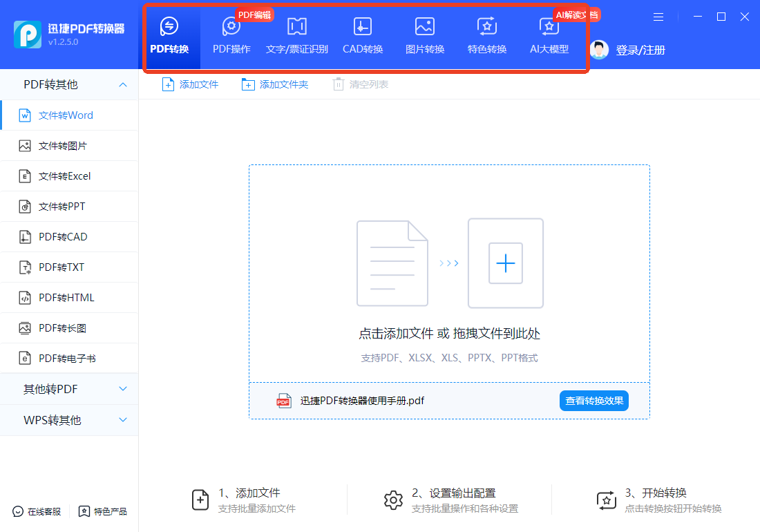This screenshot has width=760, height=532.
Task: Select 文件转PPT in sidebar
Action: pyautogui.click(x=69, y=207)
